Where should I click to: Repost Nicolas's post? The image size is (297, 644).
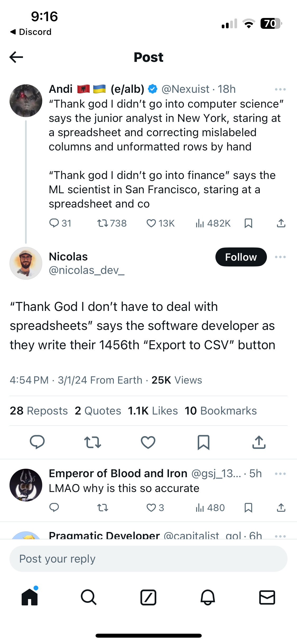(x=93, y=442)
